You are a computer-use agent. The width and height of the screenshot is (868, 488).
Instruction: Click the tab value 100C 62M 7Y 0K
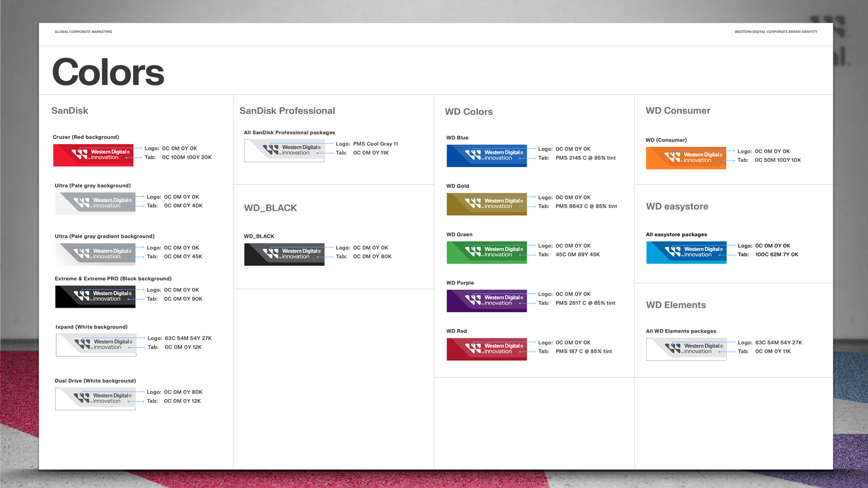[x=777, y=254]
